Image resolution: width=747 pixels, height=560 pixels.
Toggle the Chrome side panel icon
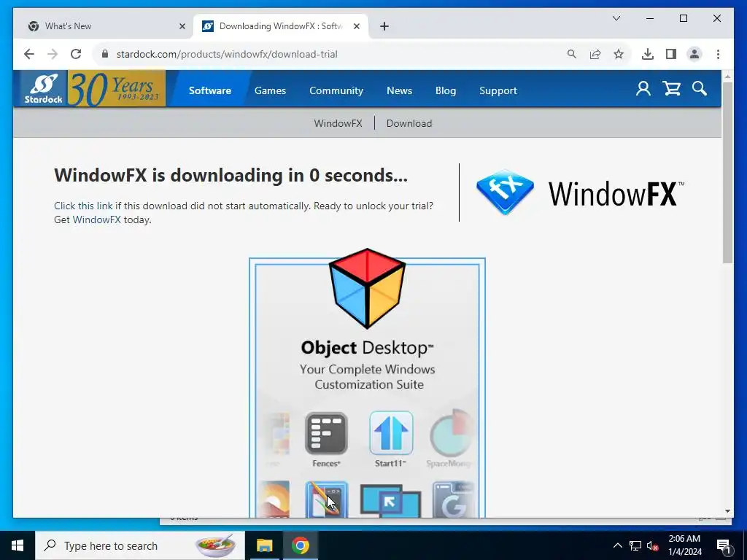point(671,54)
